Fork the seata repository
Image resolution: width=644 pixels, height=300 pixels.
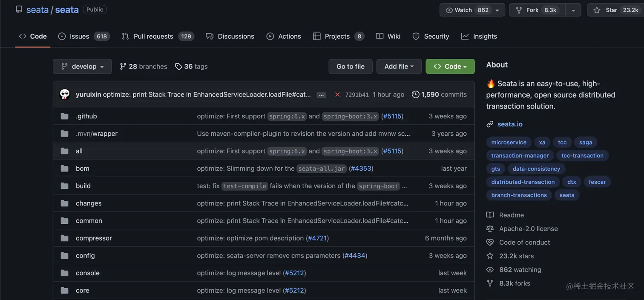tap(537, 10)
